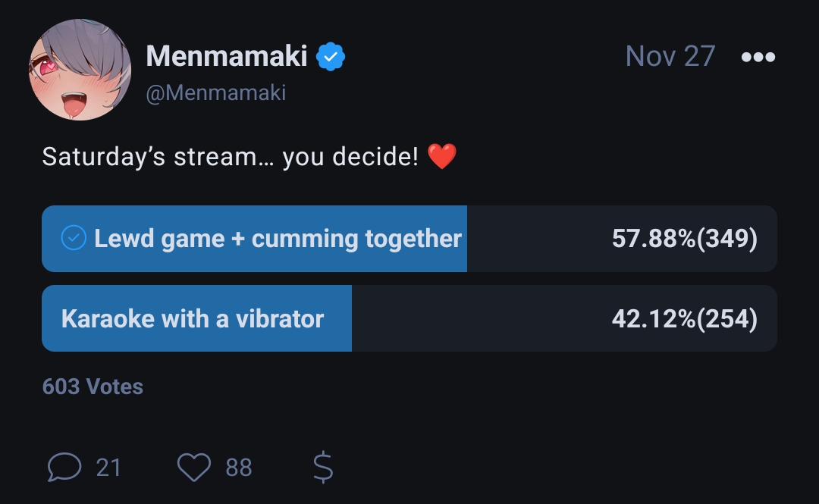
Task: Open the @Menmamaki handle link
Action: pyautogui.click(x=215, y=93)
